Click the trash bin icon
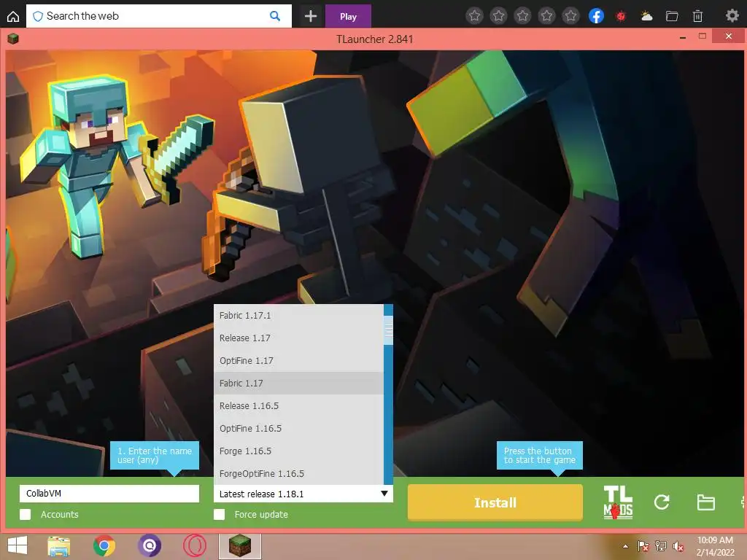Viewport: 747px width, 560px height. (x=697, y=16)
